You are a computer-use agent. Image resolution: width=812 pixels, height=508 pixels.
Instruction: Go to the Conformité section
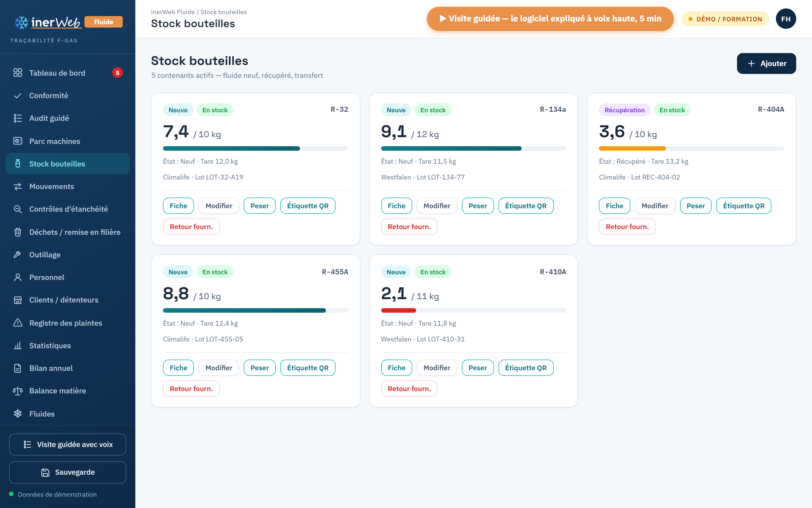coord(68,95)
